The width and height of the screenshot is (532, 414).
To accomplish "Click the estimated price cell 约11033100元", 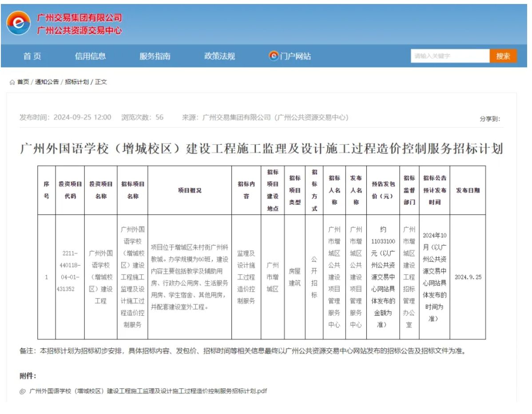I will click(x=383, y=277).
